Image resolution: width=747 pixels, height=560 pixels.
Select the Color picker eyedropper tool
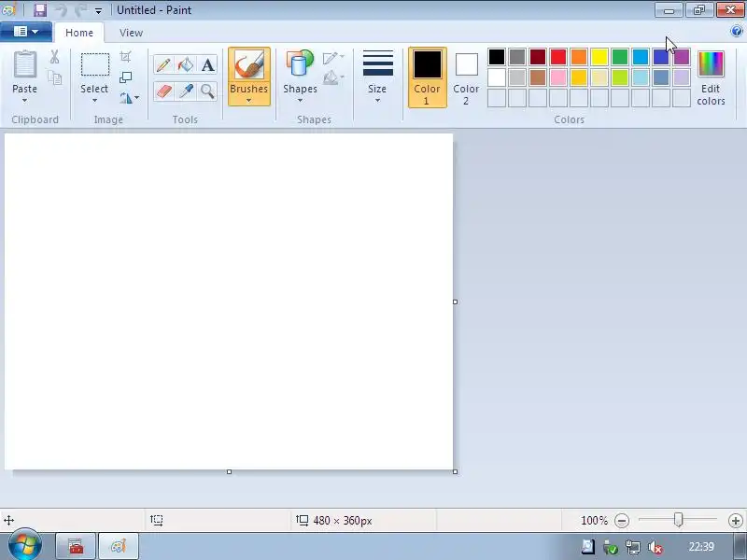pyautogui.click(x=185, y=91)
